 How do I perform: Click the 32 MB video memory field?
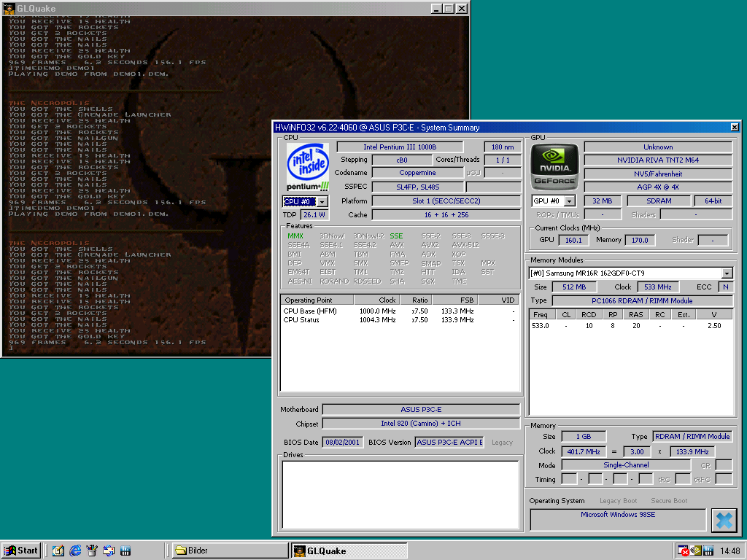click(602, 201)
